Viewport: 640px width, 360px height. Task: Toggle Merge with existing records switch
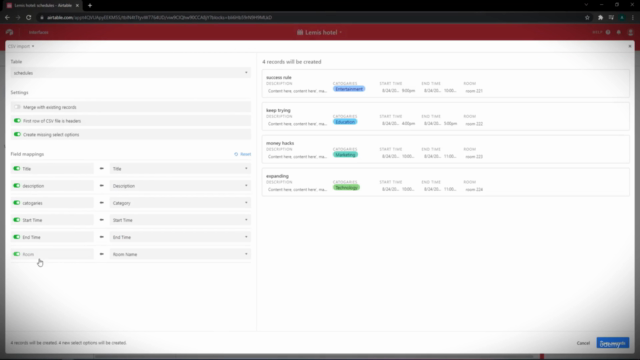coord(17,107)
